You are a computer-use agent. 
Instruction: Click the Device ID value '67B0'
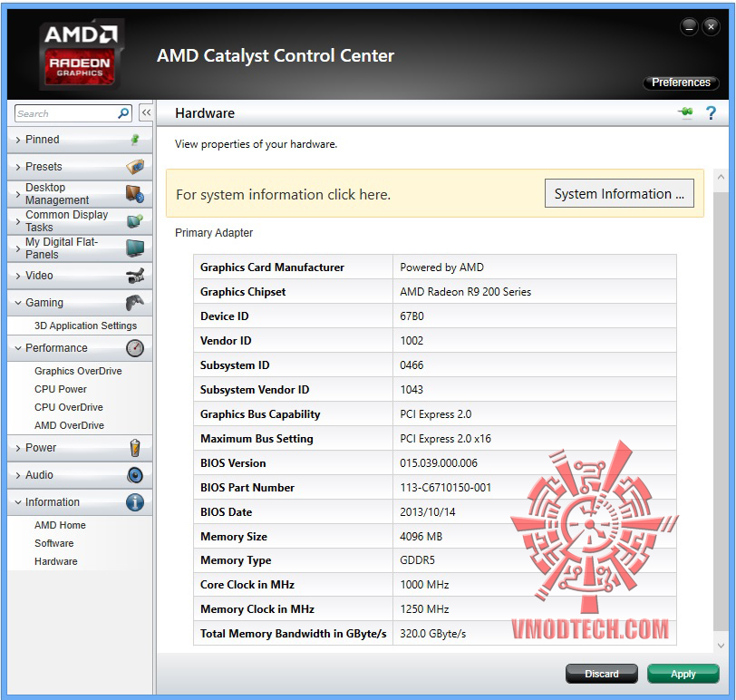[412, 316]
